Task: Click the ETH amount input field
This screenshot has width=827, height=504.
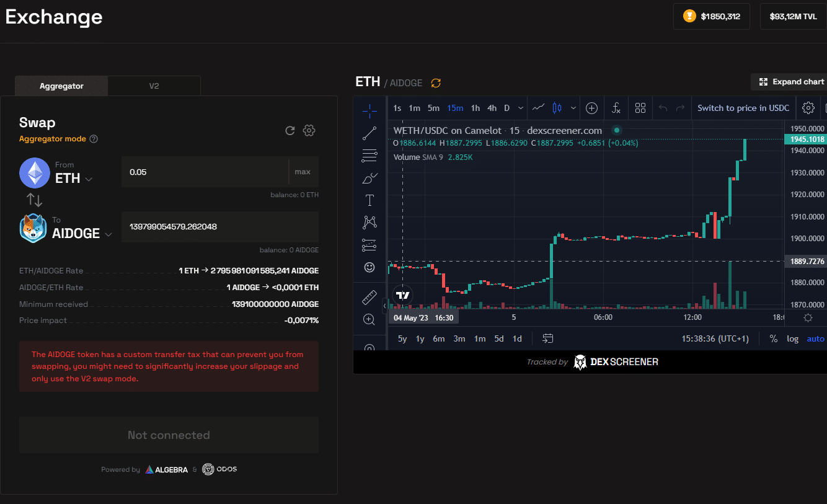Action: [205, 172]
